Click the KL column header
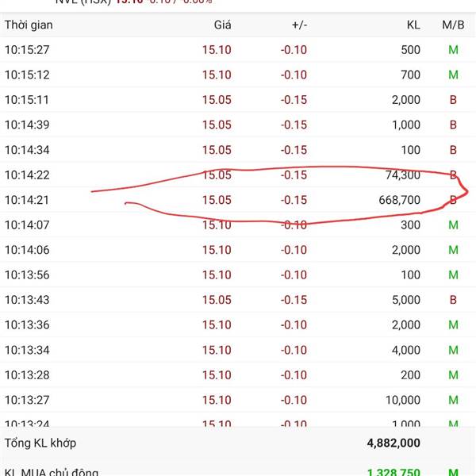This screenshot has height=476, width=476. [412, 25]
